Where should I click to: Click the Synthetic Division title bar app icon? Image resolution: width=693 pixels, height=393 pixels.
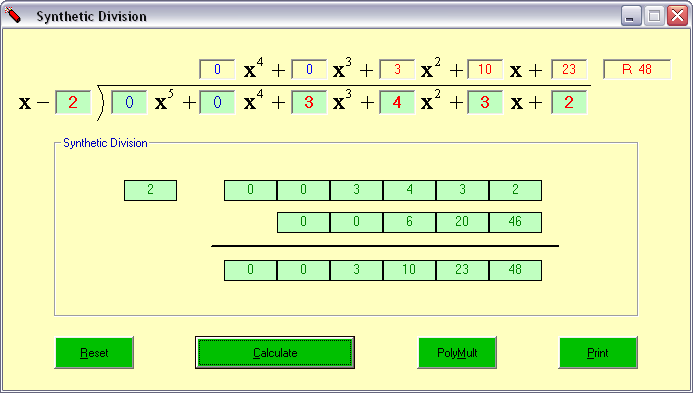[x=13, y=16]
